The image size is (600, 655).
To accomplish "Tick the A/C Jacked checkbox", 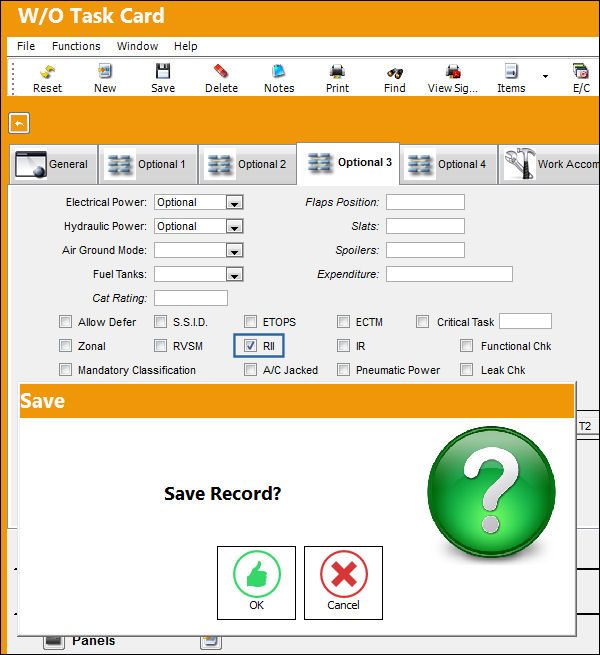I will click(250, 370).
